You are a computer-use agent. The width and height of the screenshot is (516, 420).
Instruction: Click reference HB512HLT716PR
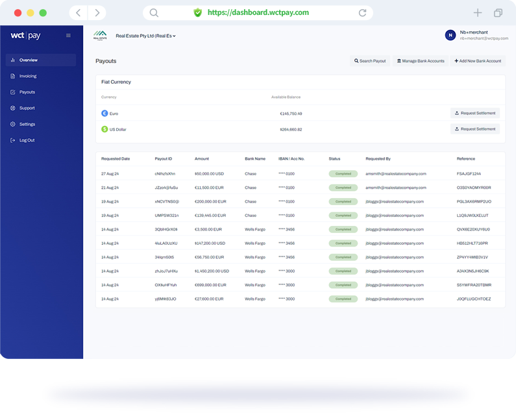coord(473,243)
